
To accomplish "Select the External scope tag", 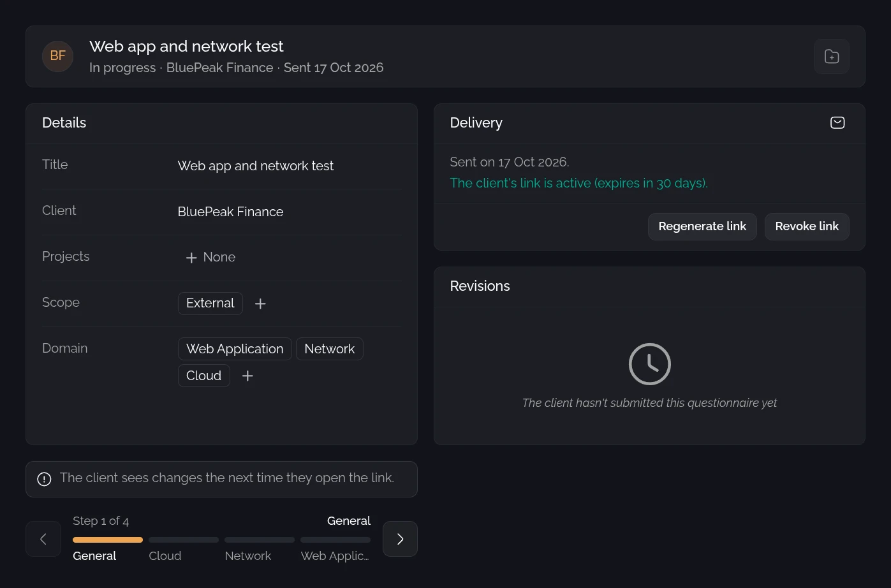I will tap(210, 303).
